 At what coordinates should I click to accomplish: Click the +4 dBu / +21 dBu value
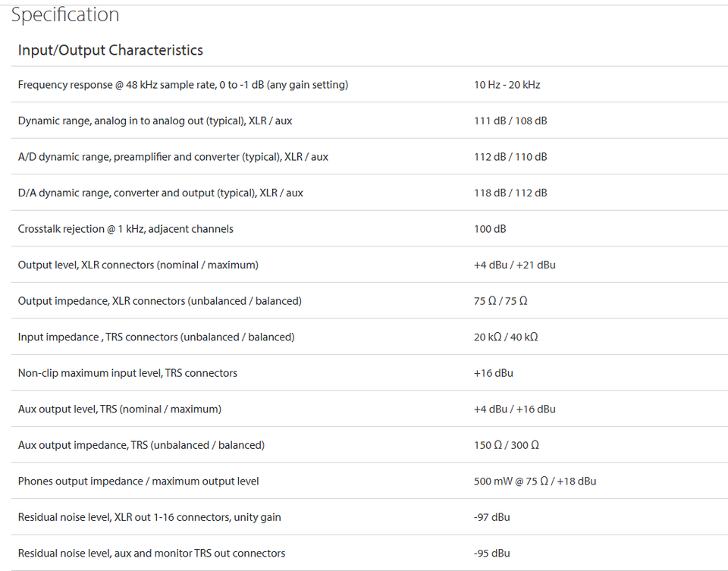click(515, 265)
